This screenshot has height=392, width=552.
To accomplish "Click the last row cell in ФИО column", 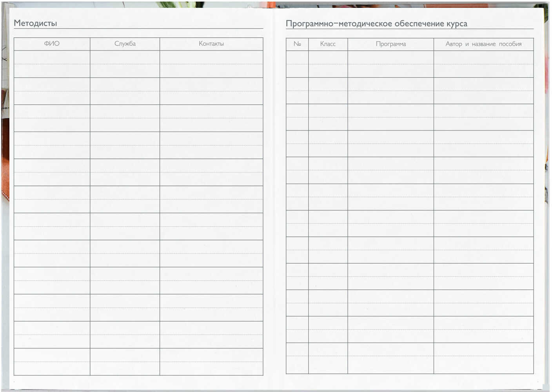I will (x=52, y=361).
